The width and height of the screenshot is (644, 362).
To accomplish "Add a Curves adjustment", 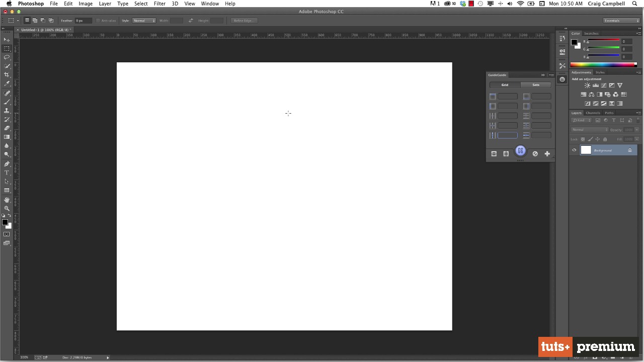I will coord(604,85).
